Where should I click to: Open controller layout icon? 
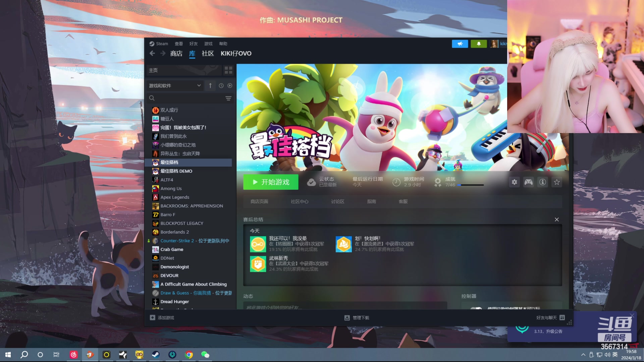pyautogui.click(x=529, y=182)
